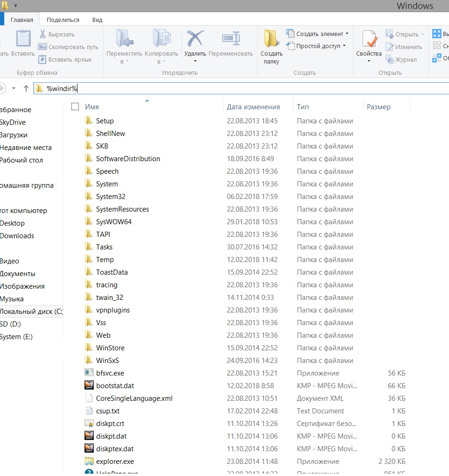Viewport: 449px width, 476px height.
Task: Click the Paste shortcut icon
Action: [x=42, y=59]
